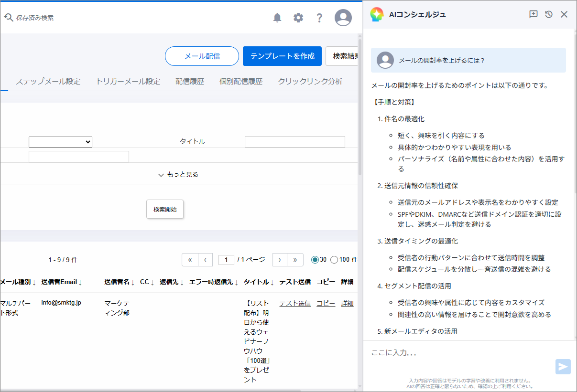Click the テスト送信 link in the row
The height and width of the screenshot is (392, 577).
[295, 303]
